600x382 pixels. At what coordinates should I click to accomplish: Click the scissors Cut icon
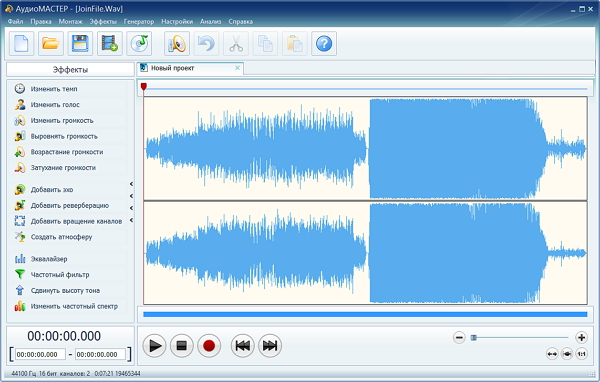click(x=236, y=43)
